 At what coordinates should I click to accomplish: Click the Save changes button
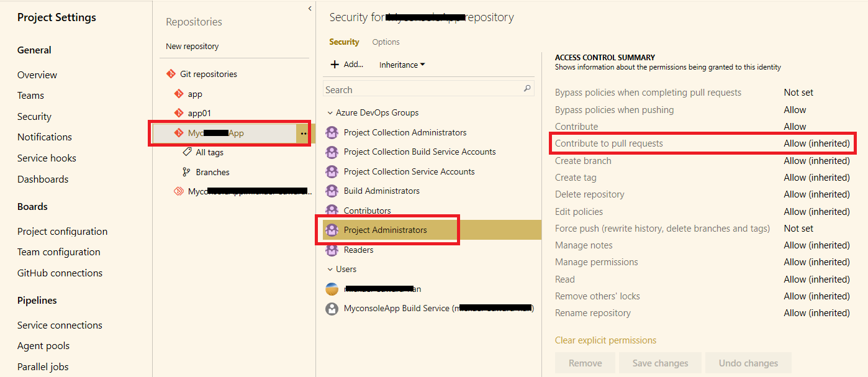coord(660,363)
